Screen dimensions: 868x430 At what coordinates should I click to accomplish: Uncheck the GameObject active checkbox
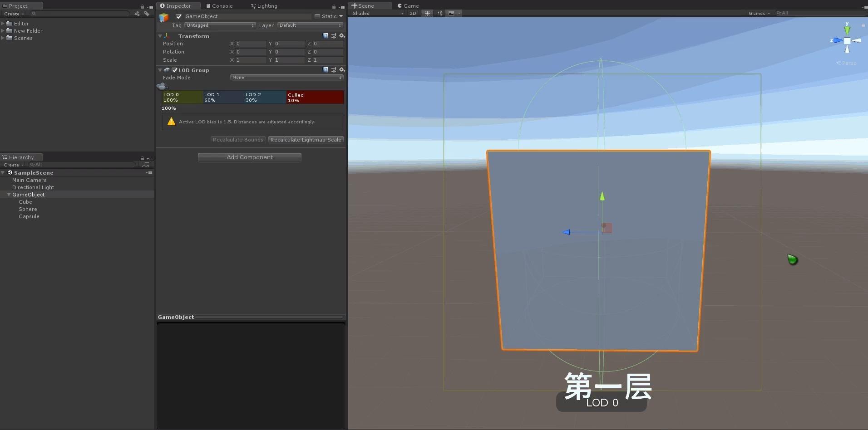(x=178, y=16)
